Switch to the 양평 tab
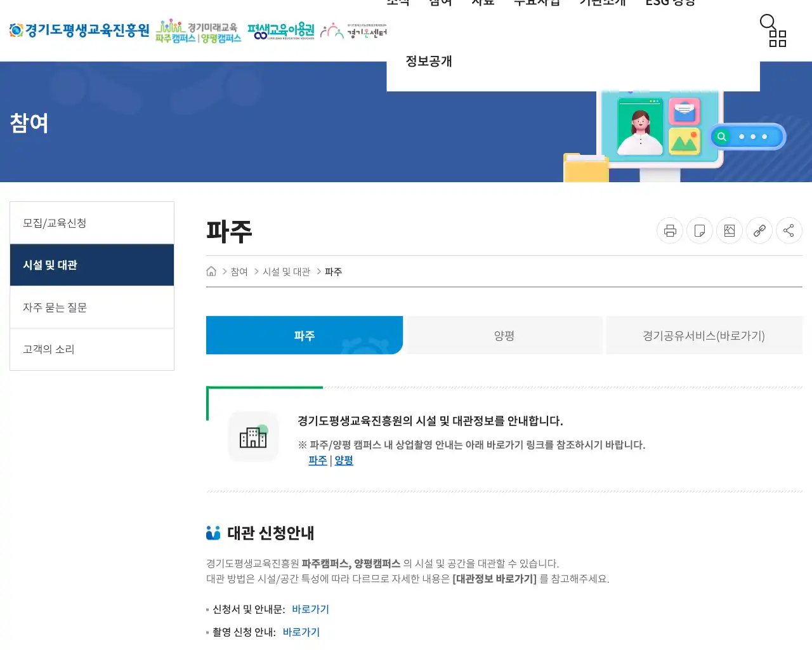812x650 pixels. point(504,335)
